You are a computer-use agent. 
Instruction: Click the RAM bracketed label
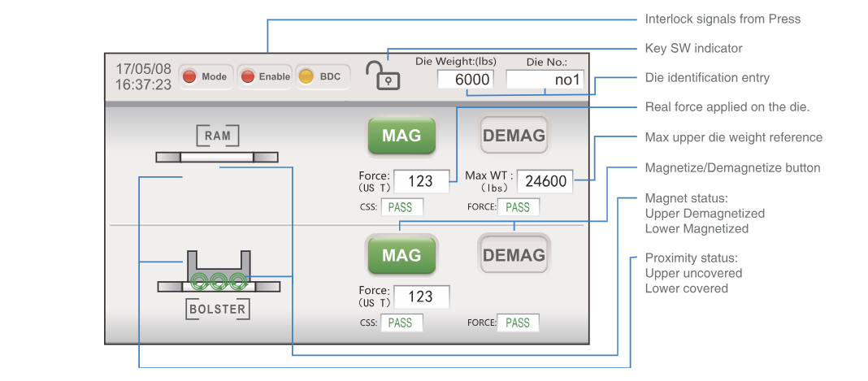click(x=218, y=136)
